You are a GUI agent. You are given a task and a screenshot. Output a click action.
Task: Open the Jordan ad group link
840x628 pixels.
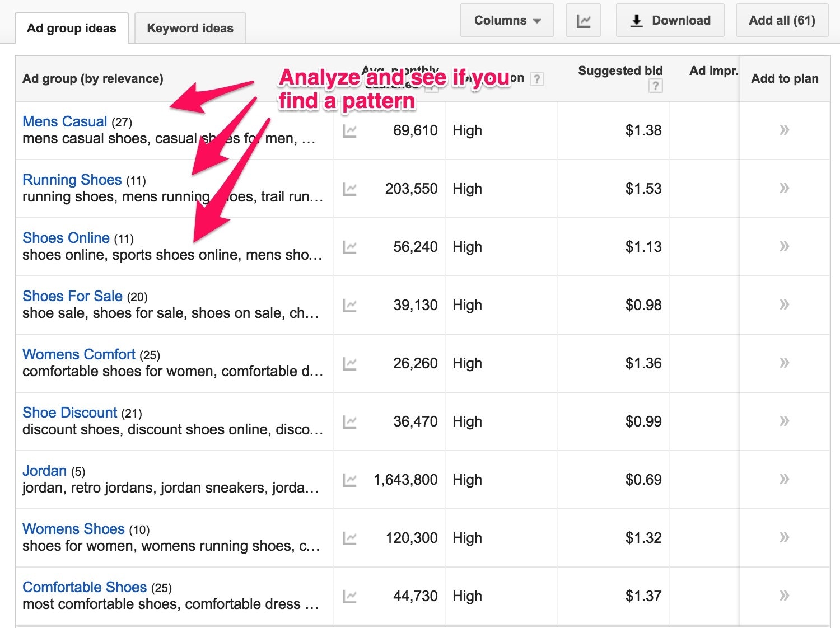[x=44, y=471]
